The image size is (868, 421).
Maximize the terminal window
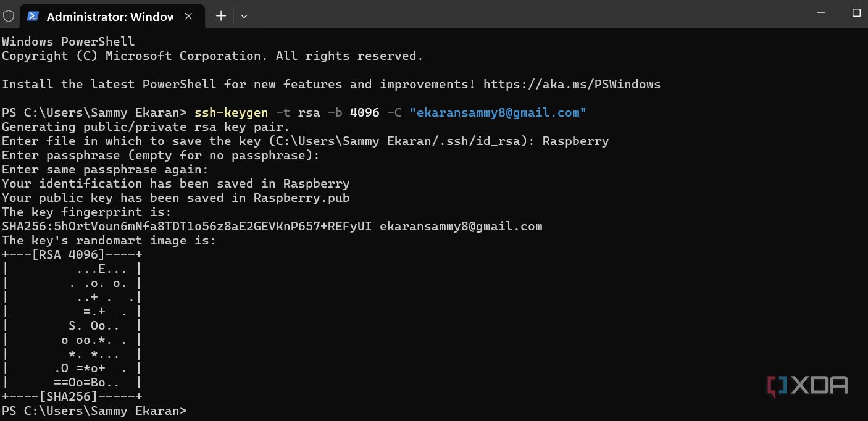[x=856, y=12]
